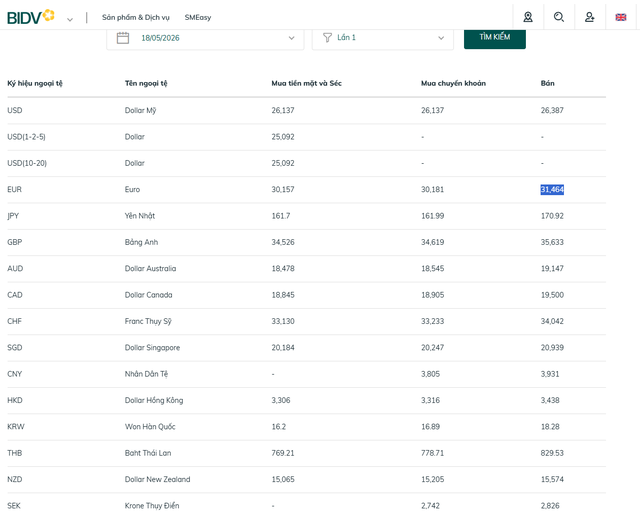
Task: Click the Yên Nhật currency name
Action: point(140,216)
